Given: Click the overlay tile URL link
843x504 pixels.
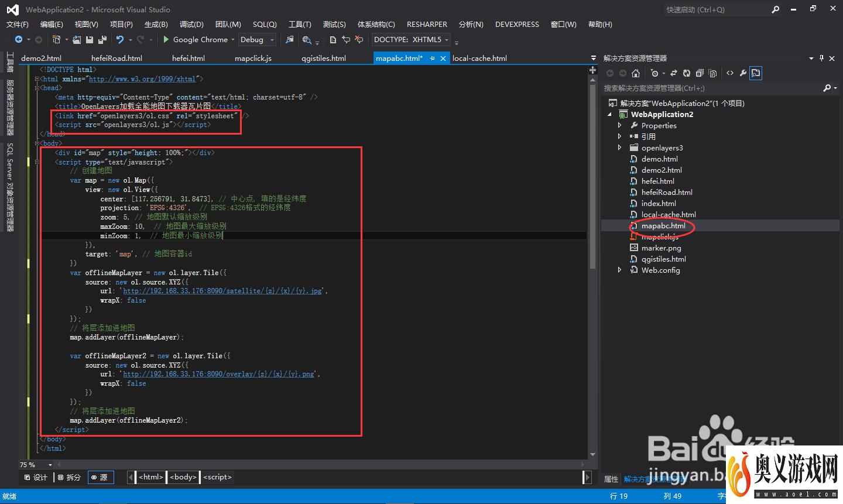Looking at the screenshot, I should pos(219,374).
